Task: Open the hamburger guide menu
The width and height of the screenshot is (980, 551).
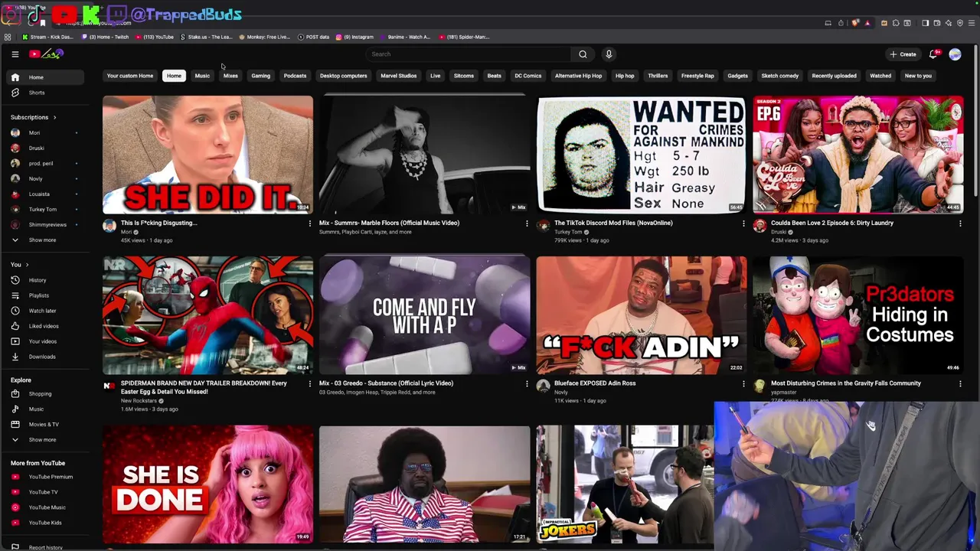Action: click(15, 54)
